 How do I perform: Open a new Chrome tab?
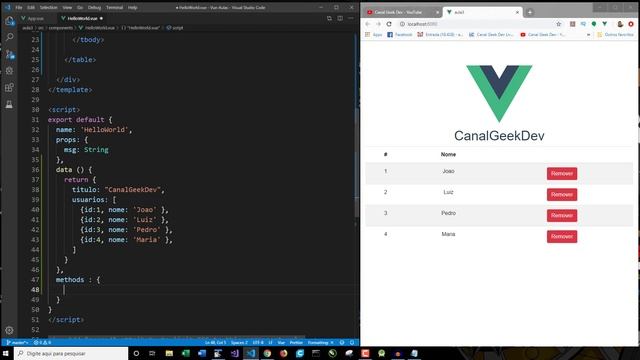(x=530, y=12)
